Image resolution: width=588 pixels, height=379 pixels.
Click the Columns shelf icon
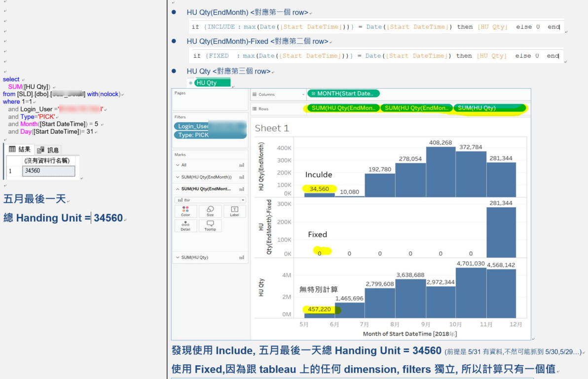coord(255,95)
